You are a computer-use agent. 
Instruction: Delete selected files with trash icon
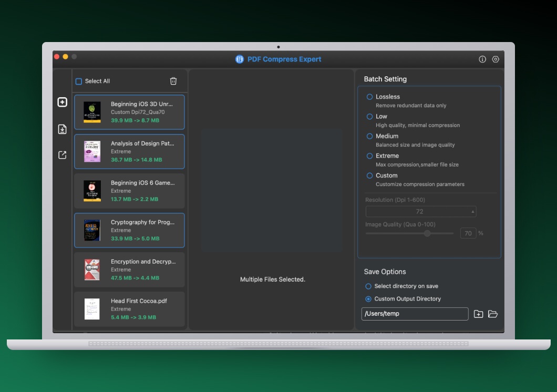coord(173,81)
